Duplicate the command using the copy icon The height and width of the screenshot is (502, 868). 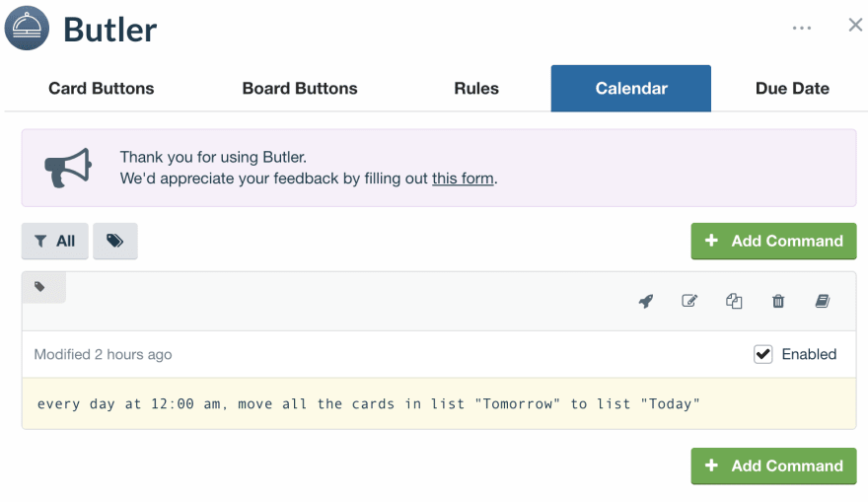(734, 301)
